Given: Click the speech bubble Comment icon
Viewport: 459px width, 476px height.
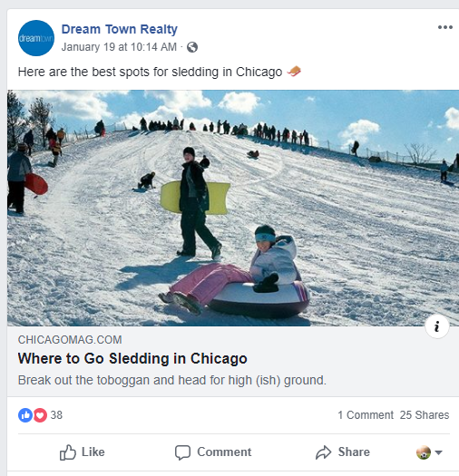Looking at the screenshot, I should pos(182,452).
